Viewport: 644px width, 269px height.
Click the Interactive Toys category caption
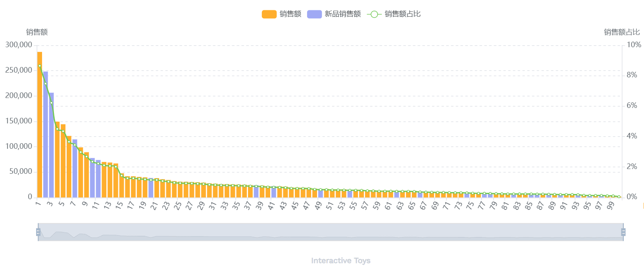pos(340,261)
